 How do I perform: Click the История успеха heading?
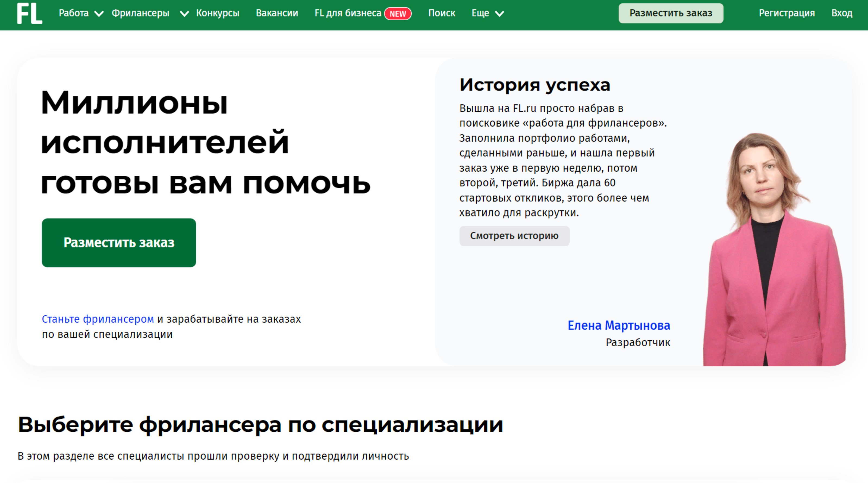535,85
